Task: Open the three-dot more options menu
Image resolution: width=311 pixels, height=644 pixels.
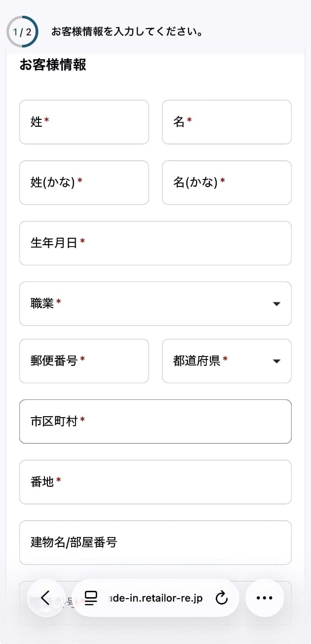Action: (x=265, y=598)
